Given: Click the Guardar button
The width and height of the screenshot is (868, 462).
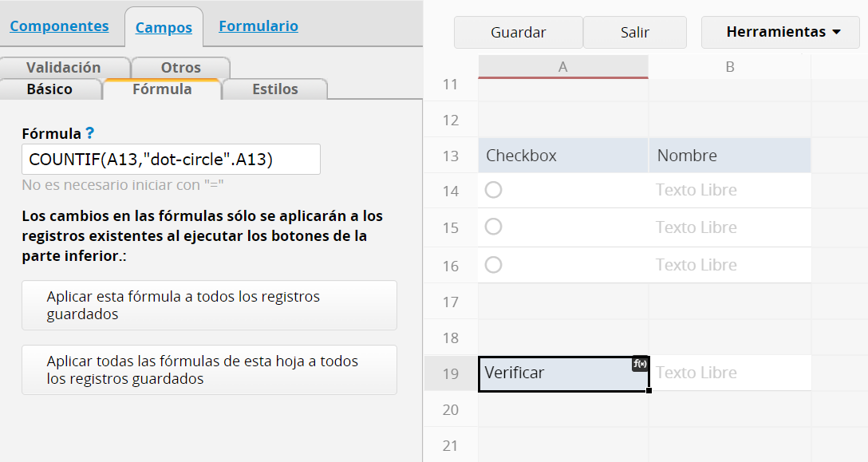Looking at the screenshot, I should pyautogui.click(x=518, y=33).
